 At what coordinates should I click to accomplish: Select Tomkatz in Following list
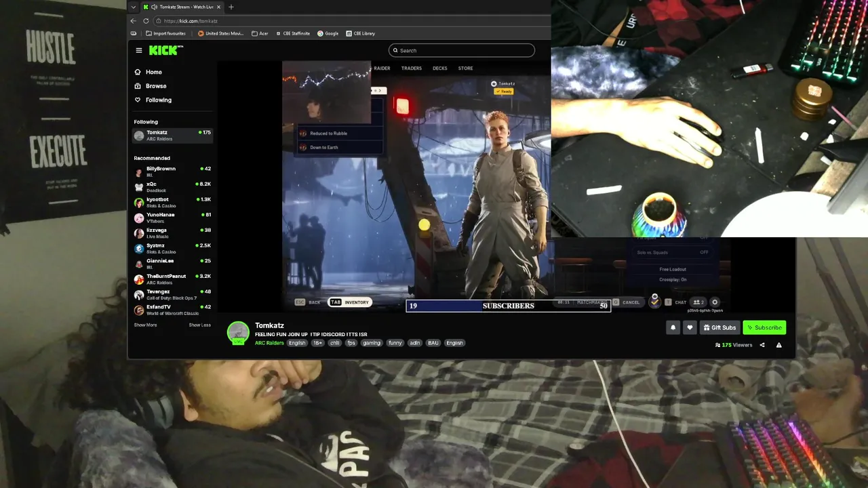point(172,136)
